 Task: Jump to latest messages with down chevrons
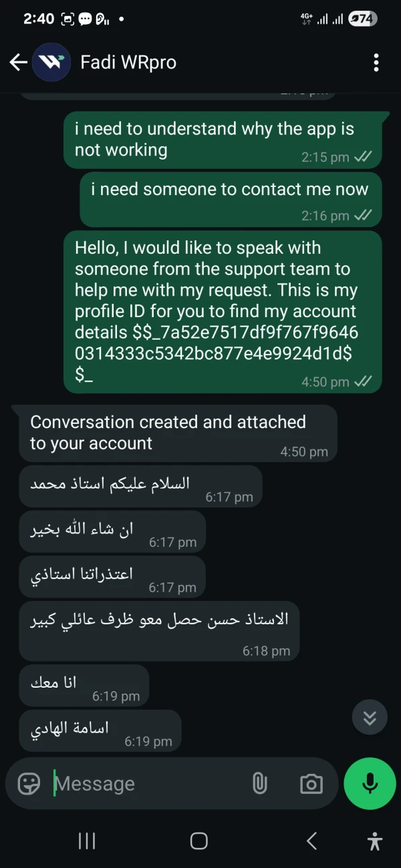coord(370,718)
